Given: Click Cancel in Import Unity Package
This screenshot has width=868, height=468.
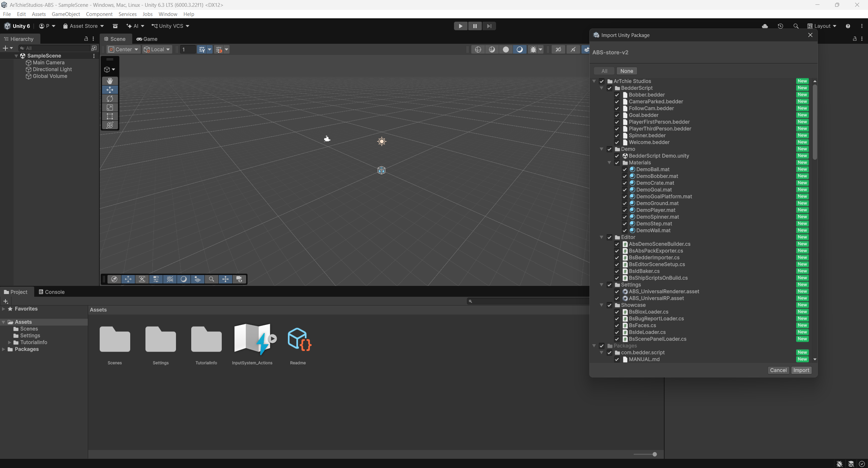Looking at the screenshot, I should click(x=778, y=370).
